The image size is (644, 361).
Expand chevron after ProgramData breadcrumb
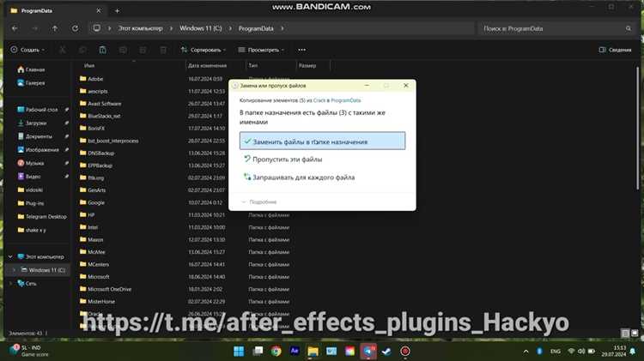(x=283, y=28)
